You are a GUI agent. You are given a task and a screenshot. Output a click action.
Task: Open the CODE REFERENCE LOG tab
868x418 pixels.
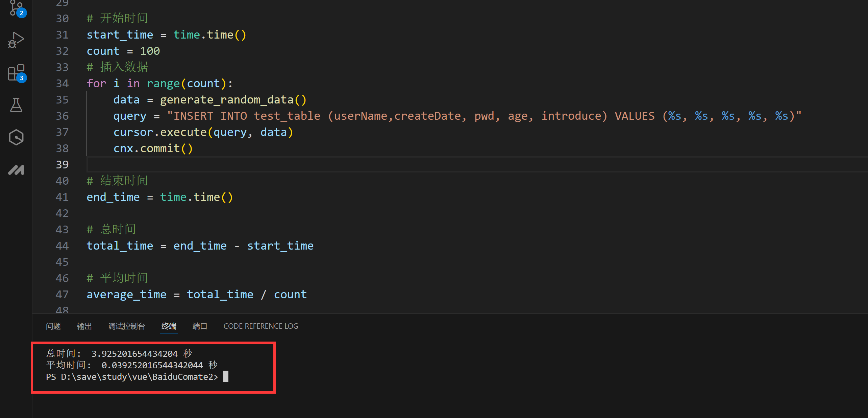(261, 326)
